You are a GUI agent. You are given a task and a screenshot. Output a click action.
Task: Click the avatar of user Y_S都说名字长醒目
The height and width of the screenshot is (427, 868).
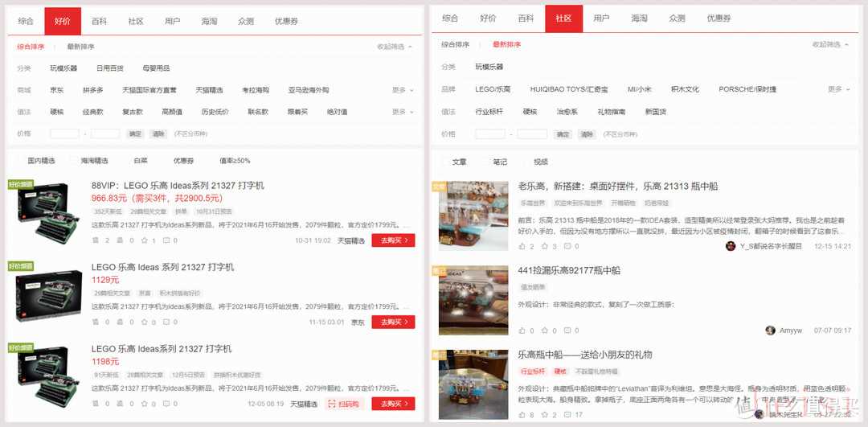[731, 246]
